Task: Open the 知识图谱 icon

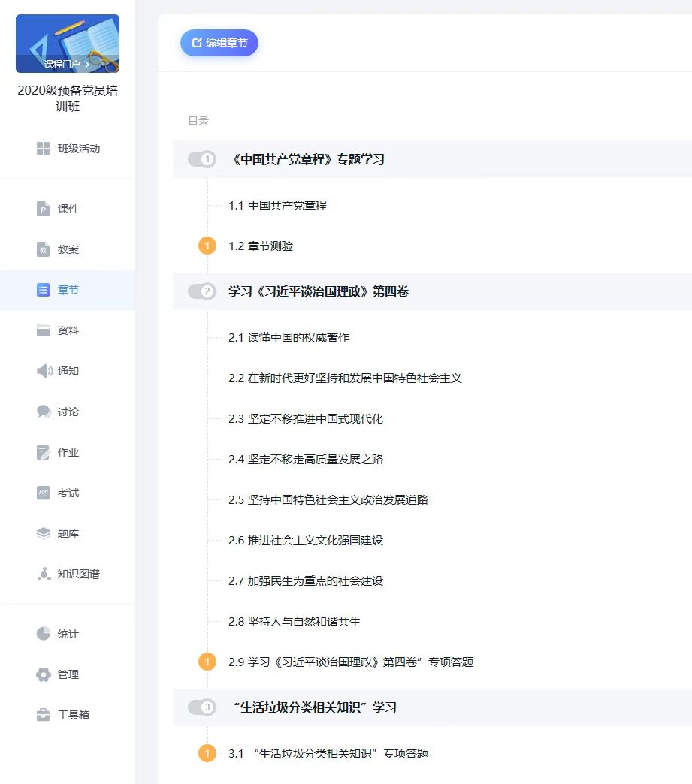Action: pos(44,574)
